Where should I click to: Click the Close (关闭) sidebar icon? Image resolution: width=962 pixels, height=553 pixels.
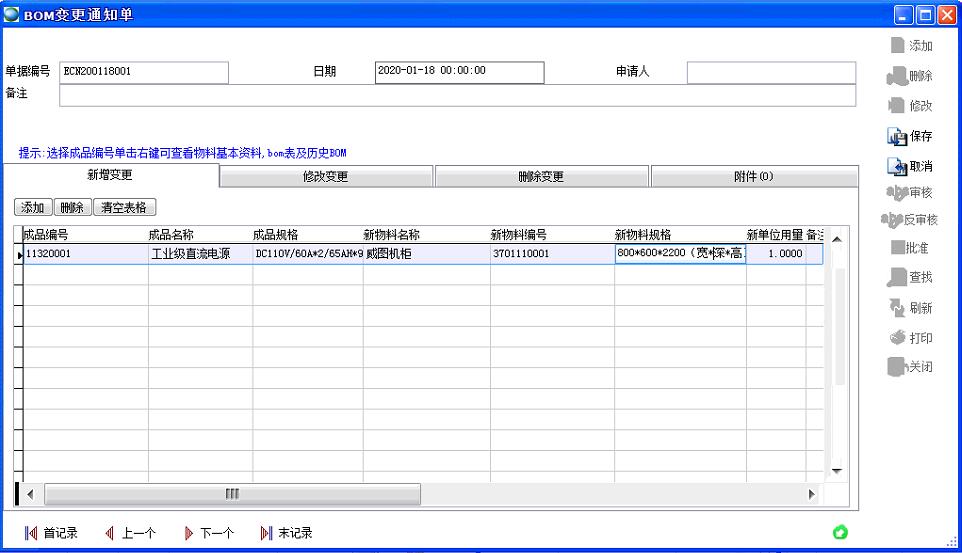coord(897,367)
